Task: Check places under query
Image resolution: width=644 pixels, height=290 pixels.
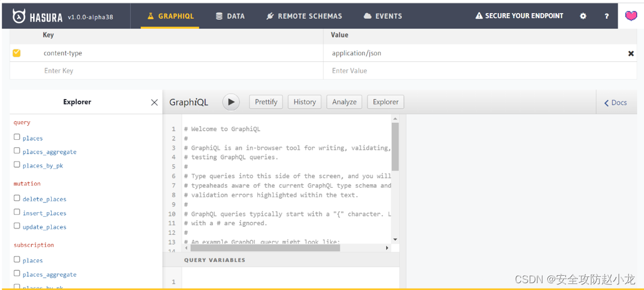Action: (x=17, y=137)
